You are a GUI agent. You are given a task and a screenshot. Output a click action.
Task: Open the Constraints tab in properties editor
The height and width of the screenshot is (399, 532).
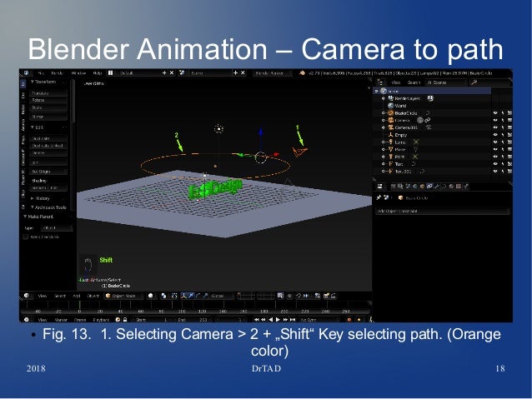pyautogui.click(x=429, y=186)
